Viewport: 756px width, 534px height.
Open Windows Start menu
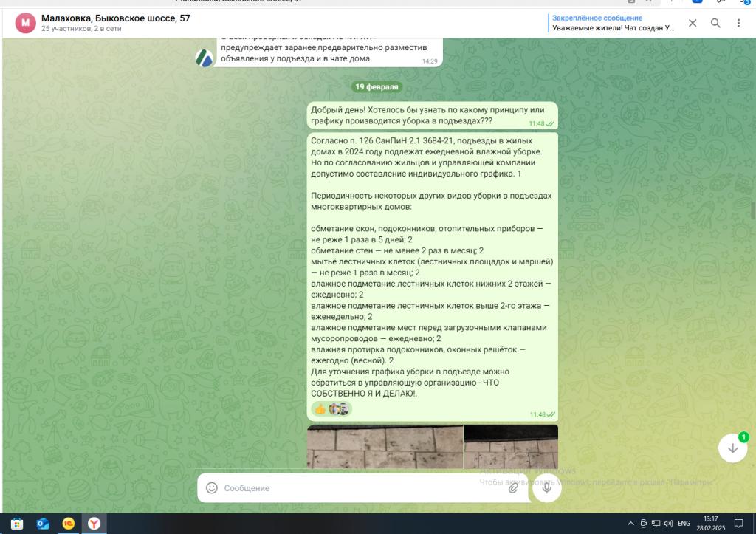coord(17,524)
